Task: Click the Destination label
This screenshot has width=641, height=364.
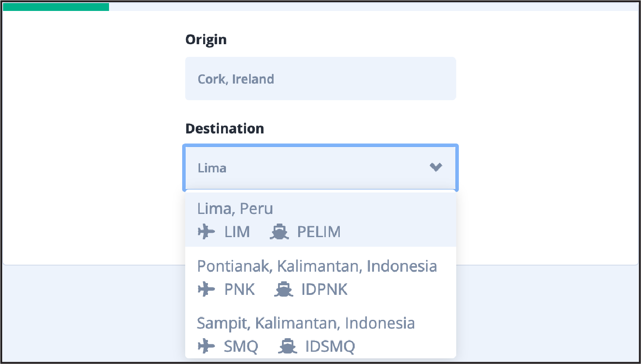Action: (x=225, y=128)
